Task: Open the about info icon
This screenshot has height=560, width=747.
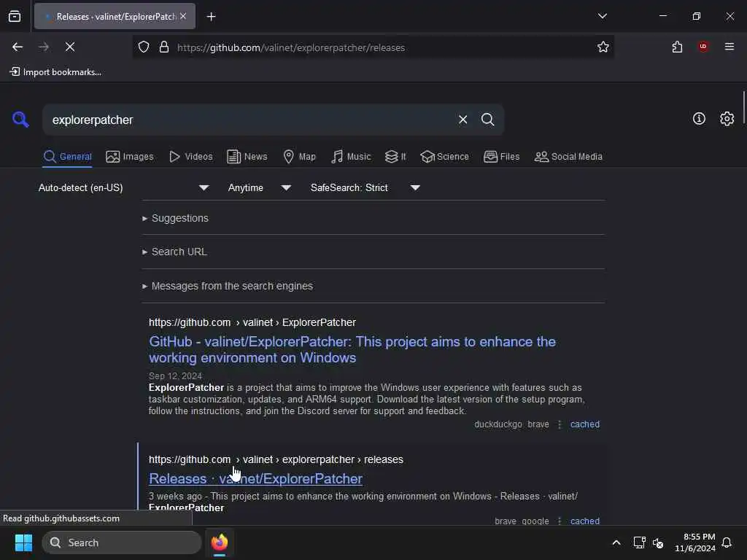Action: (699, 119)
